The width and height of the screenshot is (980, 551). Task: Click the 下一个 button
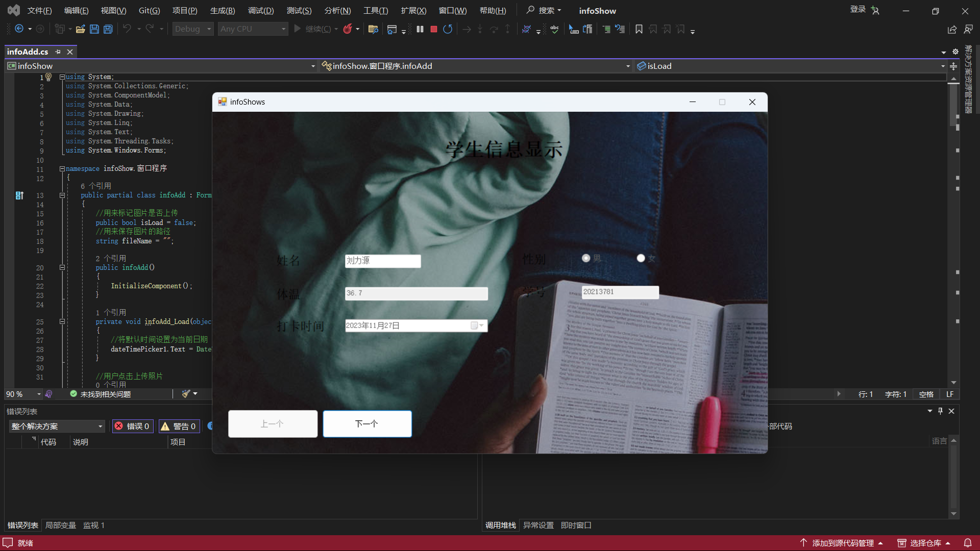click(x=367, y=423)
